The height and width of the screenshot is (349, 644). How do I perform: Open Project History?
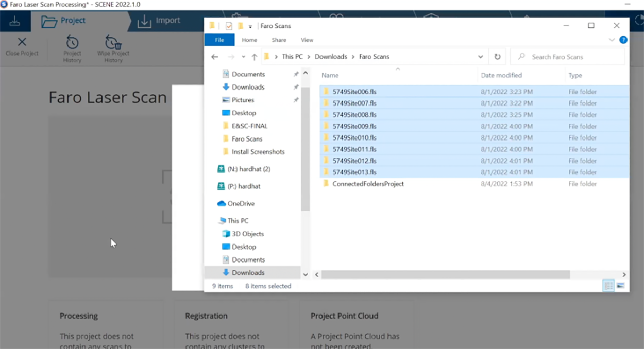click(72, 43)
